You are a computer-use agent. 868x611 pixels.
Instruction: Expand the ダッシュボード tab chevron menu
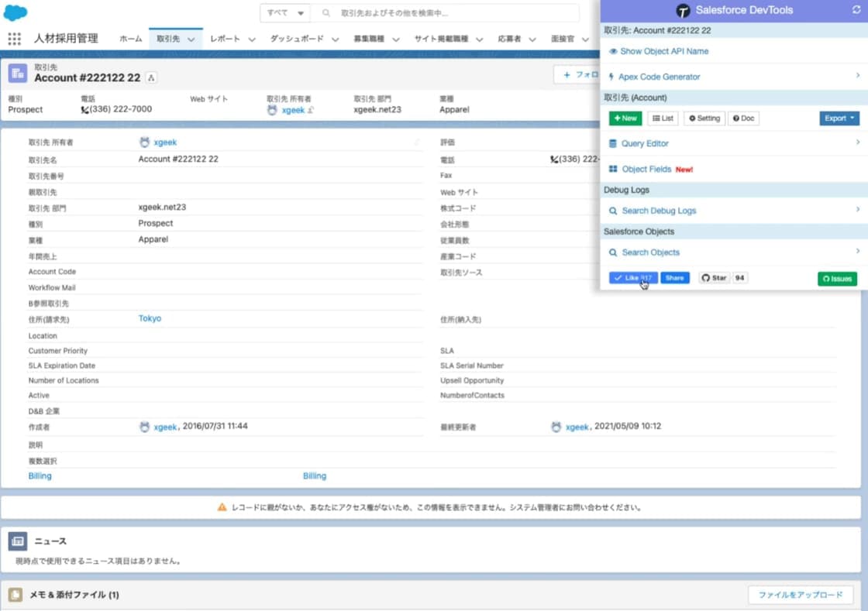point(335,39)
